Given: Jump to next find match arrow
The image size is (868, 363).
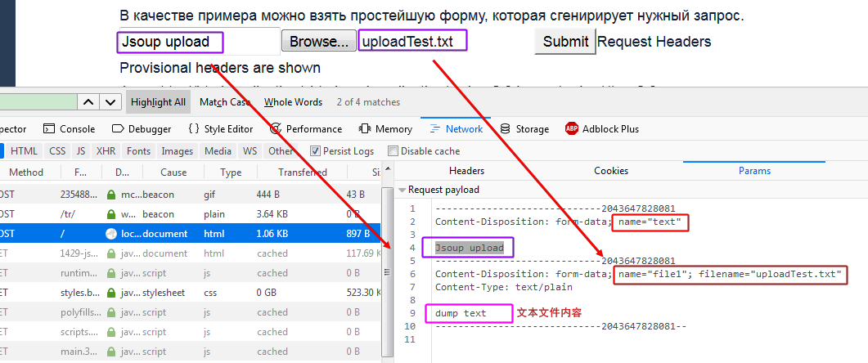Looking at the screenshot, I should tap(109, 102).
